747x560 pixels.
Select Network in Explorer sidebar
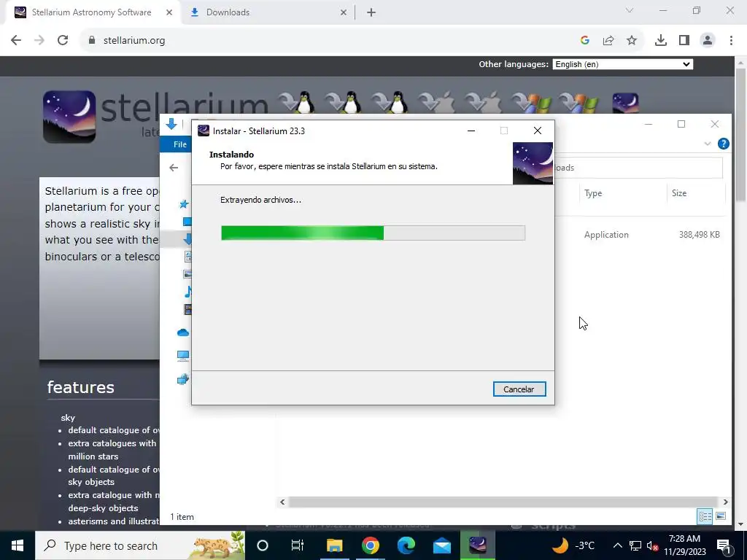click(x=183, y=379)
